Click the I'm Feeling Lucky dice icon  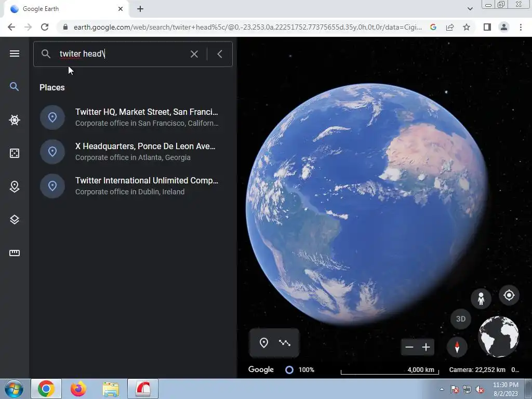[14, 153]
